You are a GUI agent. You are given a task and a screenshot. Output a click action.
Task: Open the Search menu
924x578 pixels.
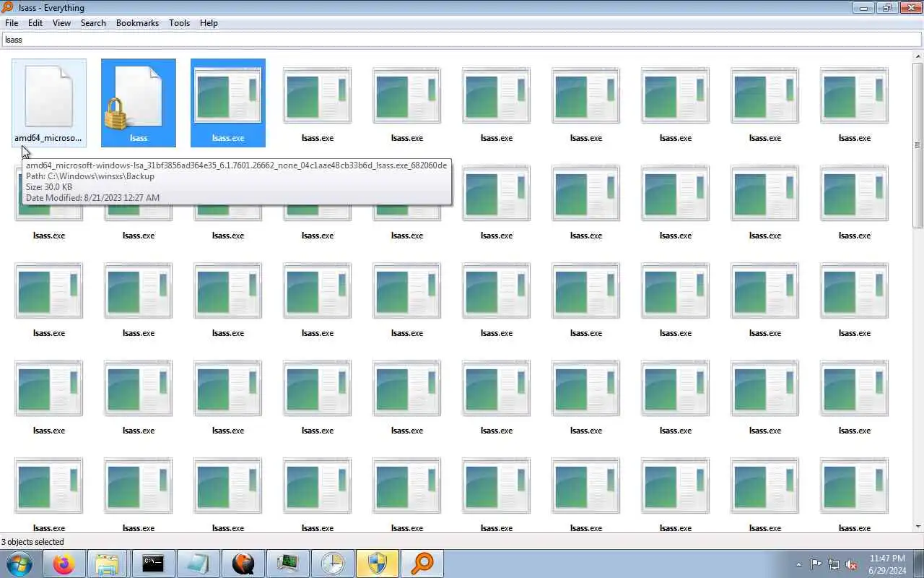point(93,23)
